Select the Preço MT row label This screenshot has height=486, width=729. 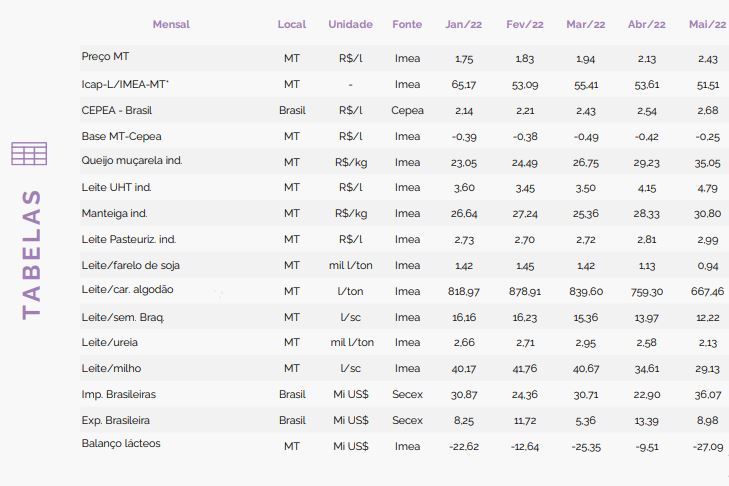(x=105, y=57)
